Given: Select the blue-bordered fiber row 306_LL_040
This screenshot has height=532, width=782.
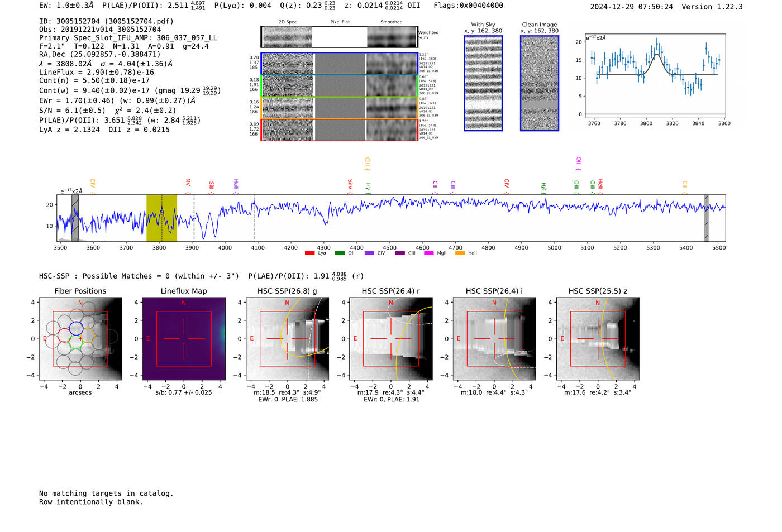Looking at the screenshot, I should coord(339,64).
